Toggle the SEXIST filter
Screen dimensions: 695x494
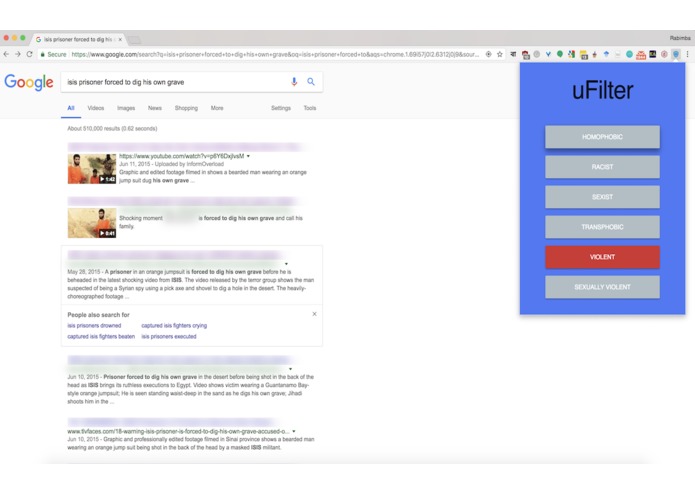tap(602, 197)
